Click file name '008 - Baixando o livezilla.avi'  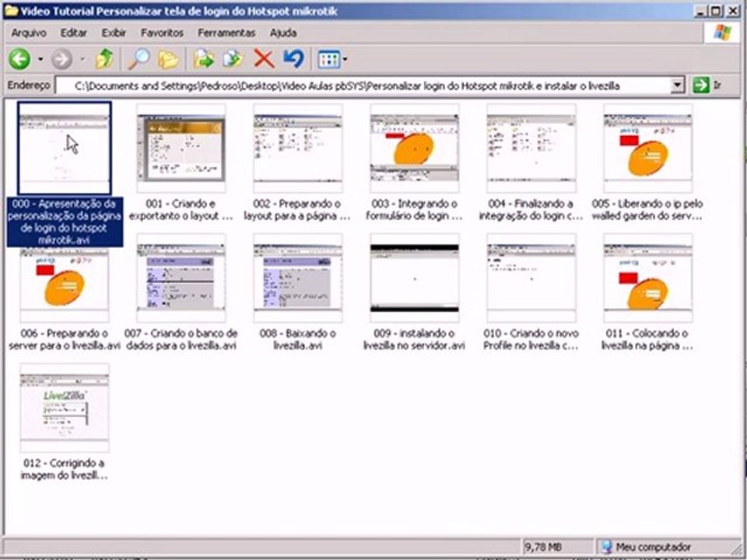click(x=298, y=340)
